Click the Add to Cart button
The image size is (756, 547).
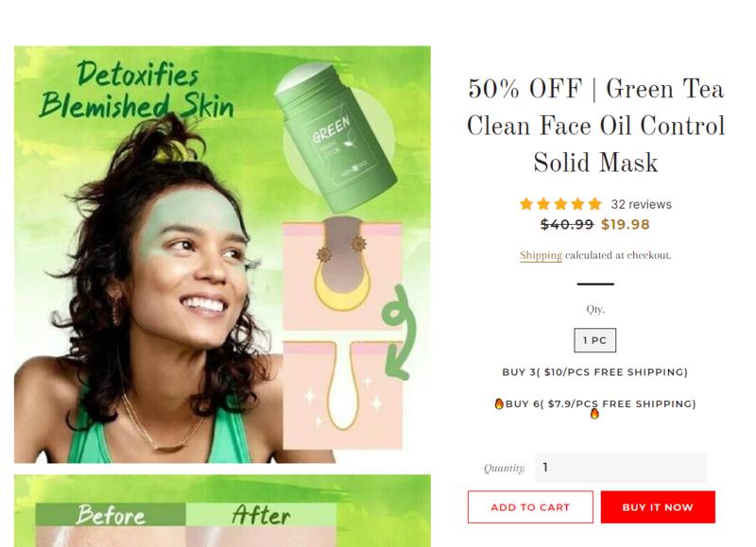point(530,507)
